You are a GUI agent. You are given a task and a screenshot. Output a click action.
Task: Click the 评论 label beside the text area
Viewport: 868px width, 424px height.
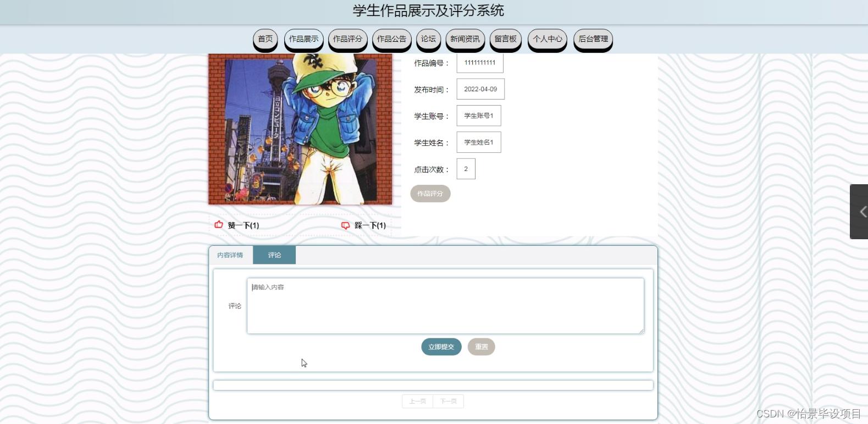(235, 306)
